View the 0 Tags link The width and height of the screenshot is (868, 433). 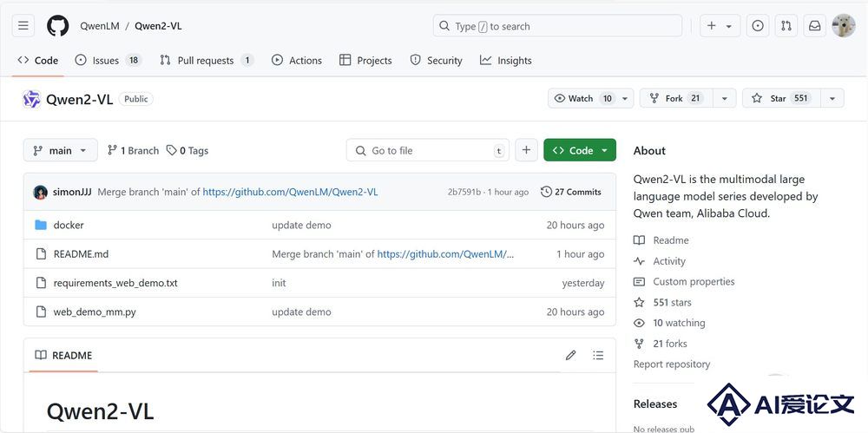pos(187,151)
